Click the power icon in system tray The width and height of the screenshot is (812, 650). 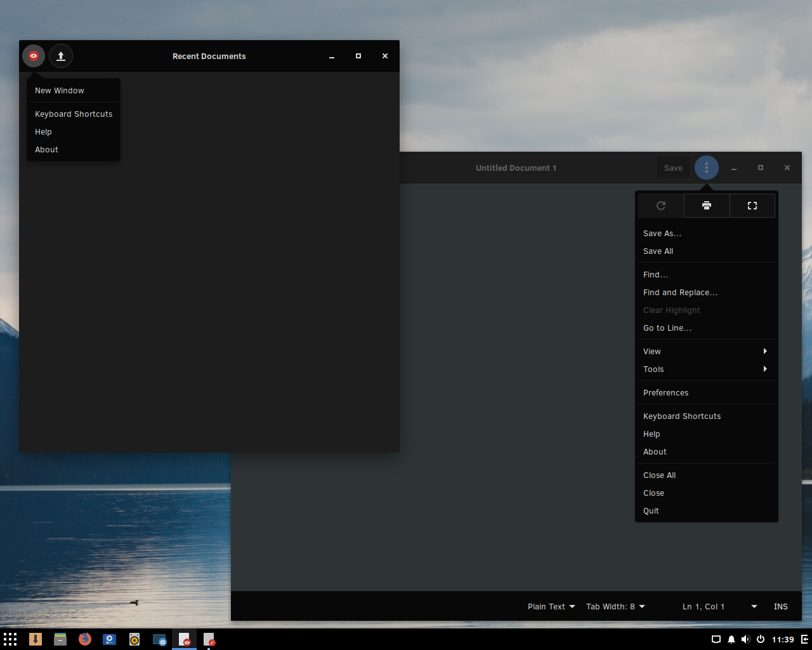[761, 639]
